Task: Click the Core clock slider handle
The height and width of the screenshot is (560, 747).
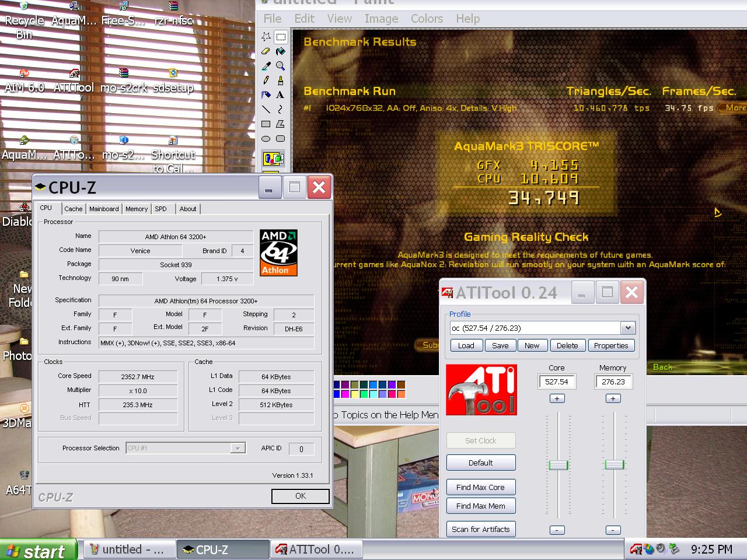Action: [558, 465]
